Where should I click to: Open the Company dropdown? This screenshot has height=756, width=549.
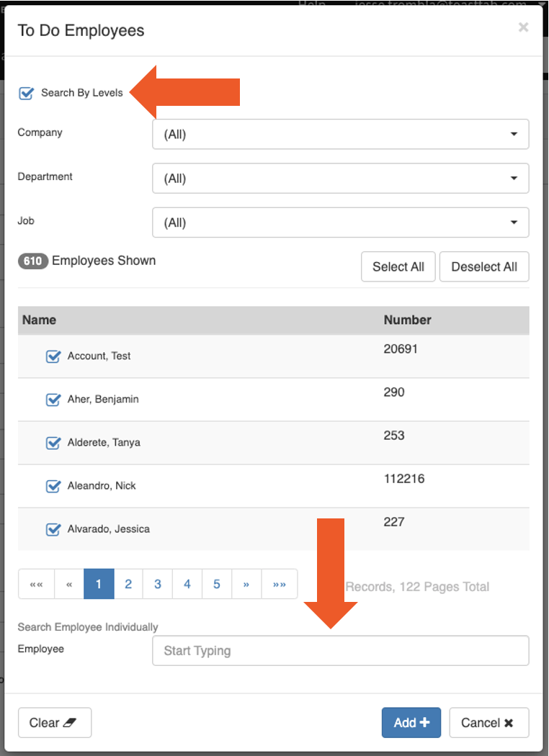340,135
